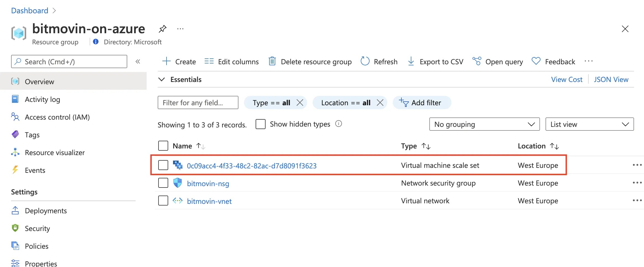Sort resources by Type column arrows
The height and width of the screenshot is (267, 644).
pos(426,146)
